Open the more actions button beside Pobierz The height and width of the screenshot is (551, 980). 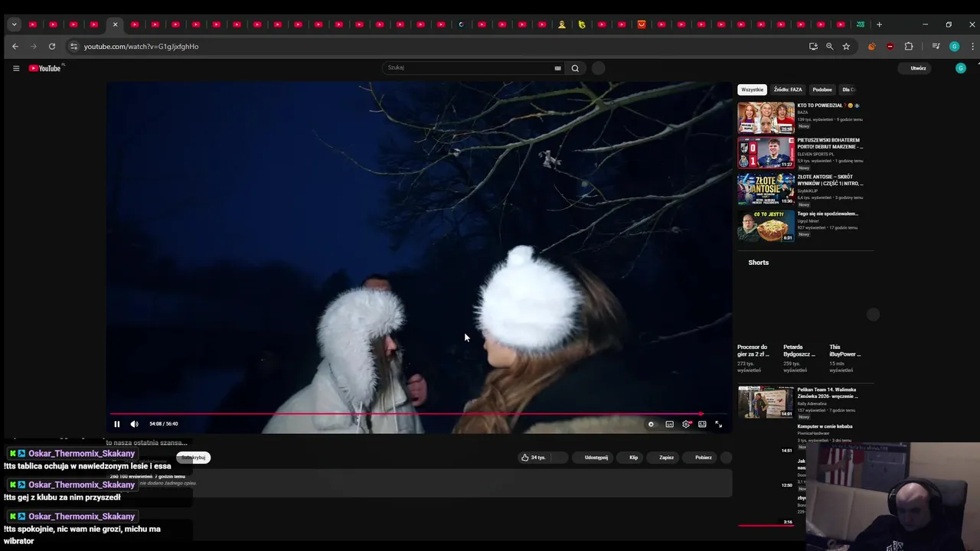726,458
